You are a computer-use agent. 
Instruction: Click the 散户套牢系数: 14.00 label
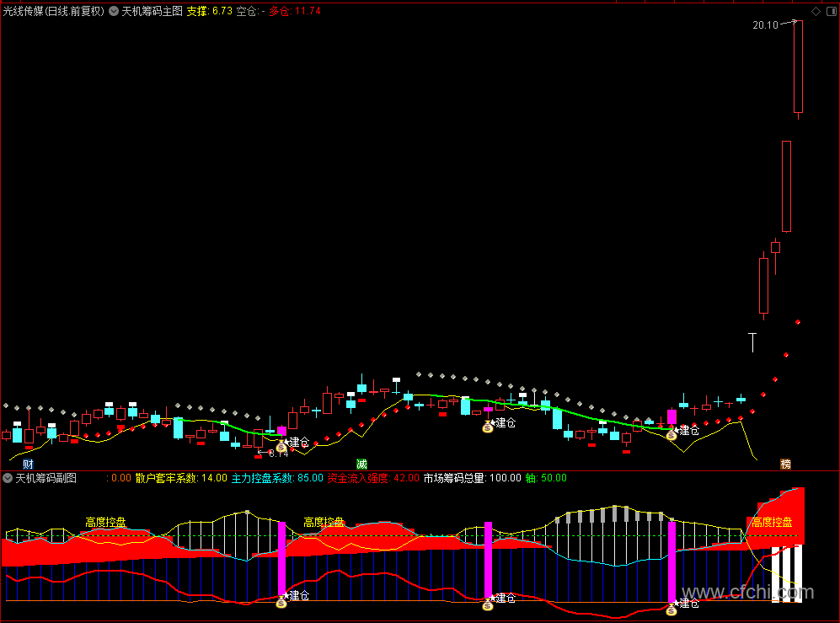(x=181, y=478)
